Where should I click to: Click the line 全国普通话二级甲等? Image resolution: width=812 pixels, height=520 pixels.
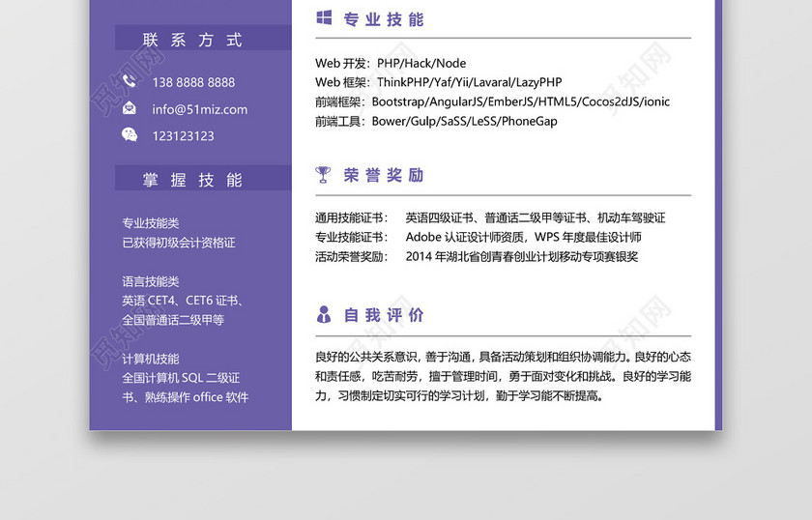[x=173, y=320]
